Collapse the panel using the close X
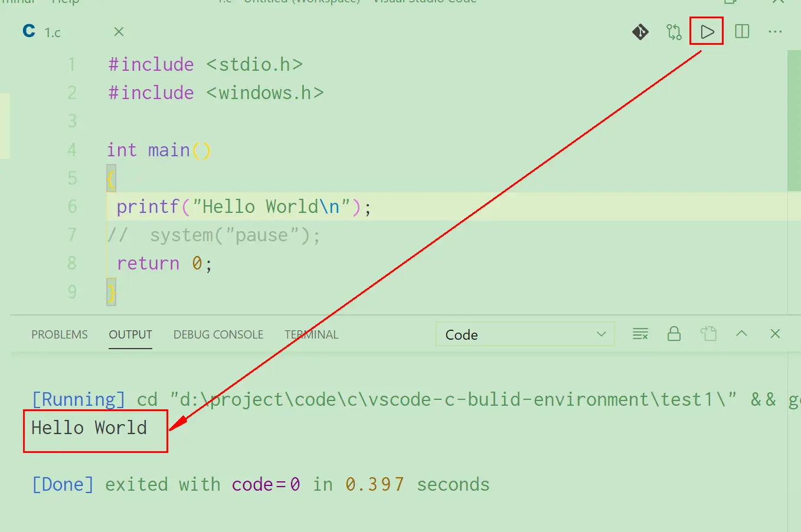801x532 pixels. click(775, 334)
